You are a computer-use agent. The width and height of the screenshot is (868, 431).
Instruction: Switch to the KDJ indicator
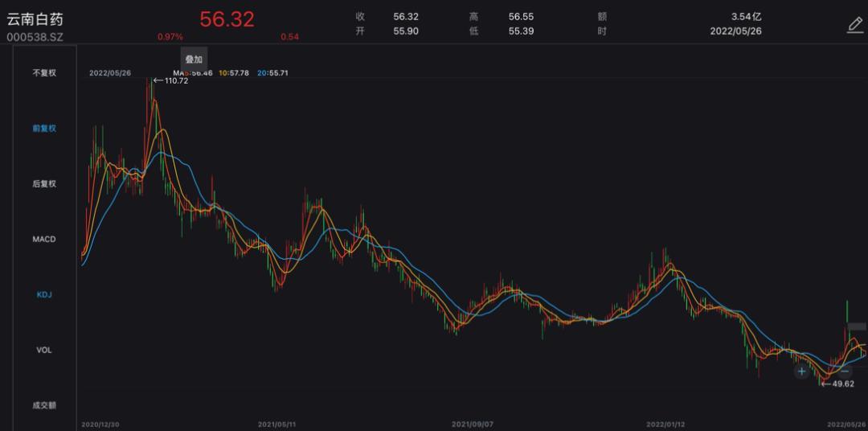coord(44,294)
